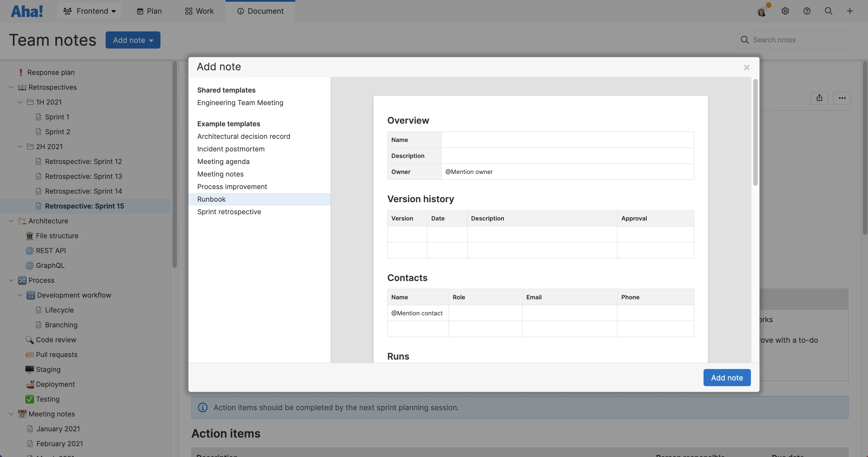The width and height of the screenshot is (868, 457).
Task: Open the three-dots more options button
Action: pos(842,98)
